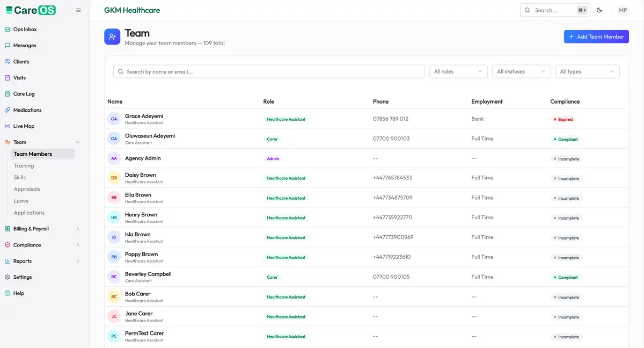Click OA avatar for Oluwaseun Adeyemi

[x=114, y=139]
